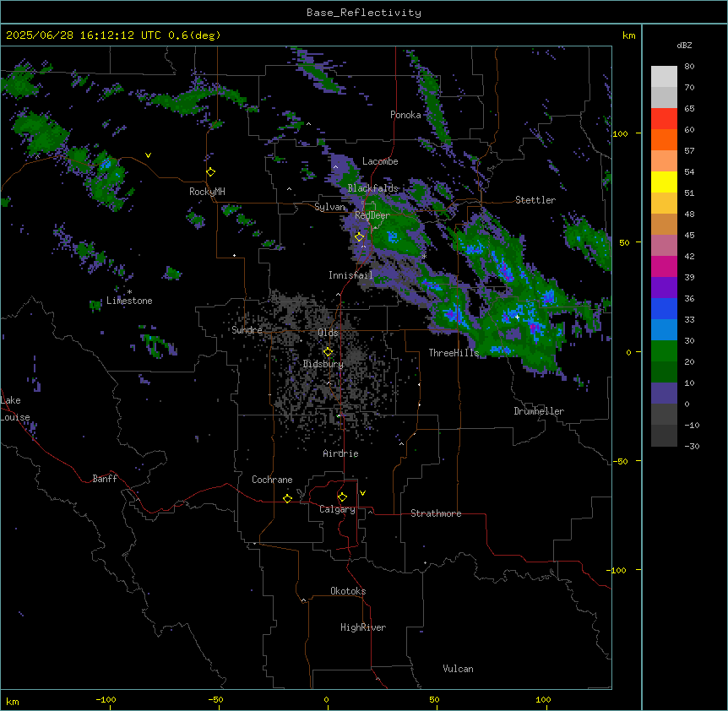Click the Limestone label
This screenshot has height=711, width=728.
tap(129, 301)
